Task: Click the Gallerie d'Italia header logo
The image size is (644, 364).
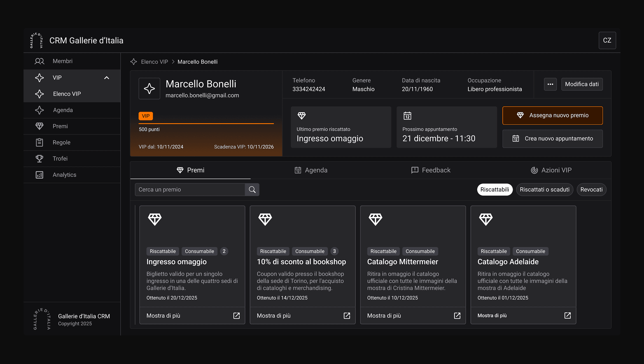Action: 37,41
